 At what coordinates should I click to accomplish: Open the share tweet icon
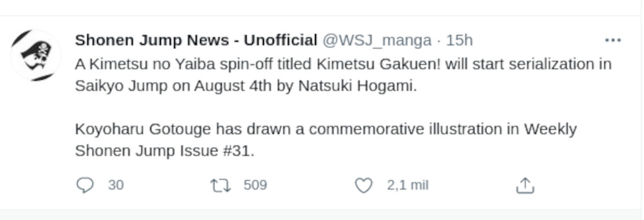pyautogui.click(x=525, y=186)
